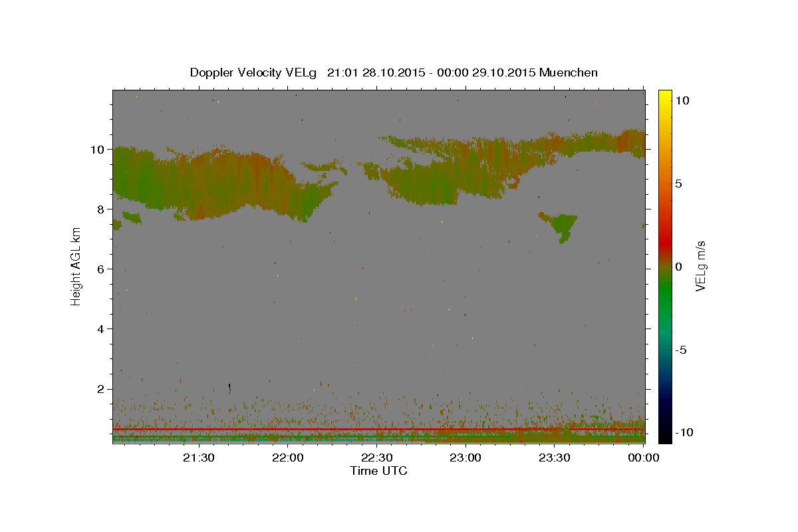Click the '21:30' time axis label

click(x=198, y=458)
